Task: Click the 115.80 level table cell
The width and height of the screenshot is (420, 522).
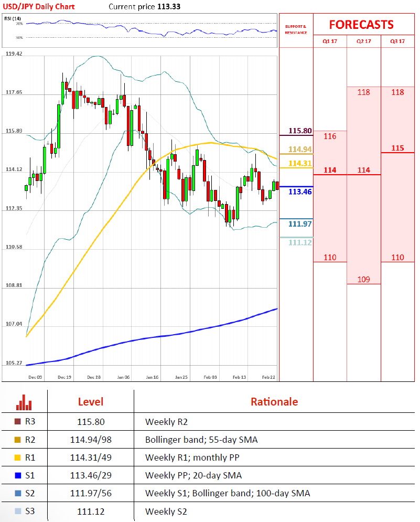Action: tap(91, 422)
